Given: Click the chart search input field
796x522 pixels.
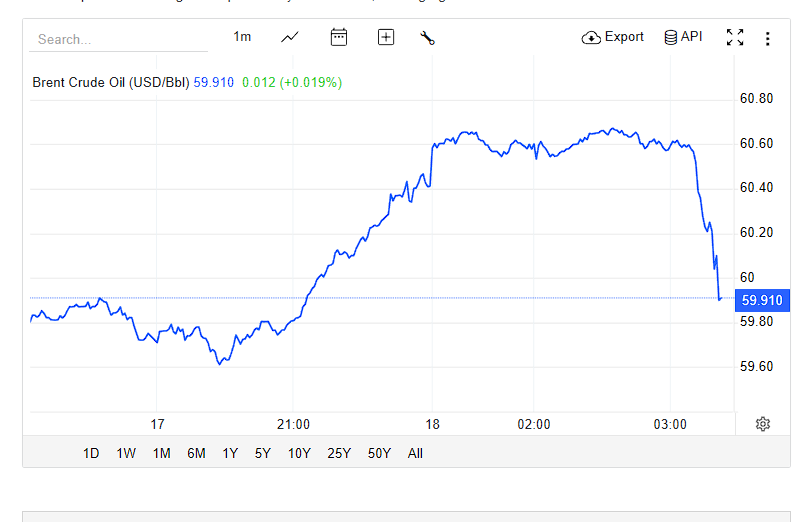Looking at the screenshot, I should pos(120,39).
